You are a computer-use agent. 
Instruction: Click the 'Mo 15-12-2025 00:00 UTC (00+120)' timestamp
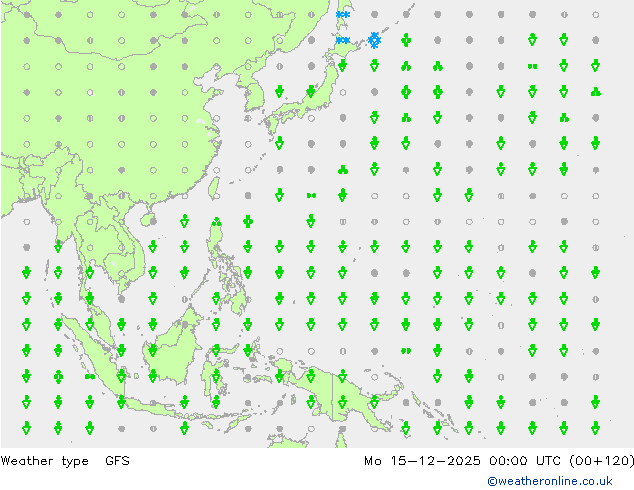pos(499,460)
